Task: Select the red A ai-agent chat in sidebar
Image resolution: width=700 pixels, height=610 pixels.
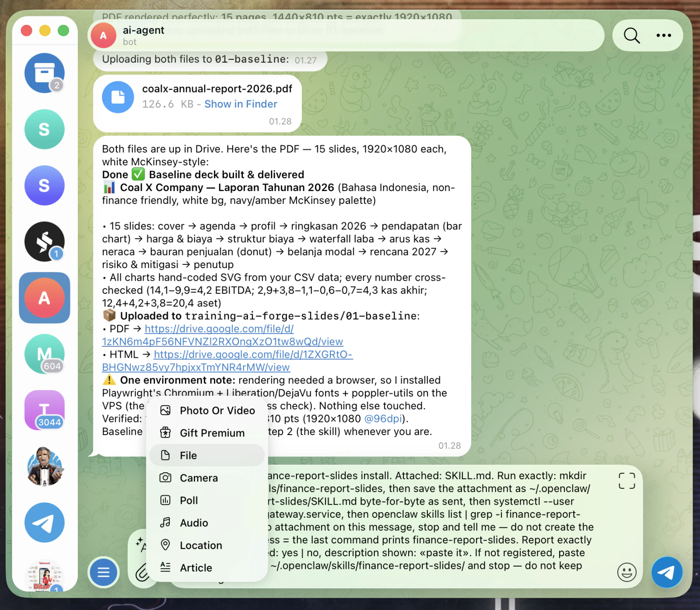Action: click(x=45, y=298)
